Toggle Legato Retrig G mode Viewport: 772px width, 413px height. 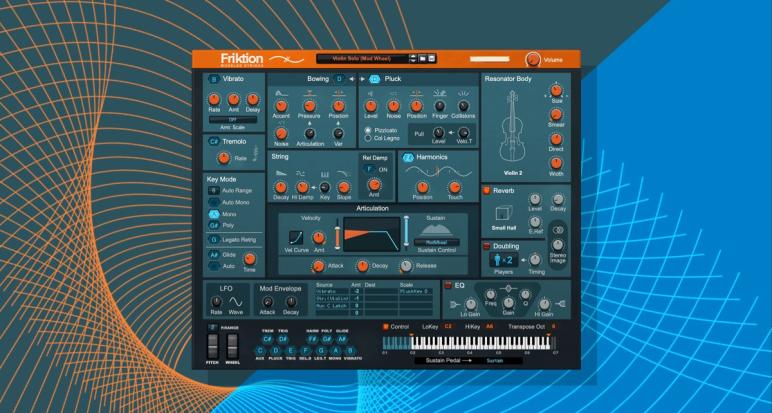click(x=214, y=240)
